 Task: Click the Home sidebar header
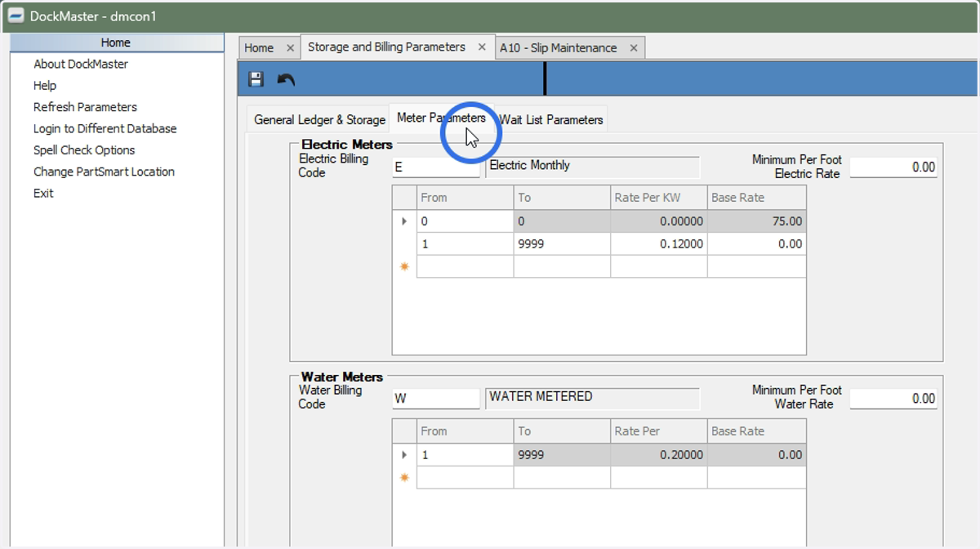[116, 42]
